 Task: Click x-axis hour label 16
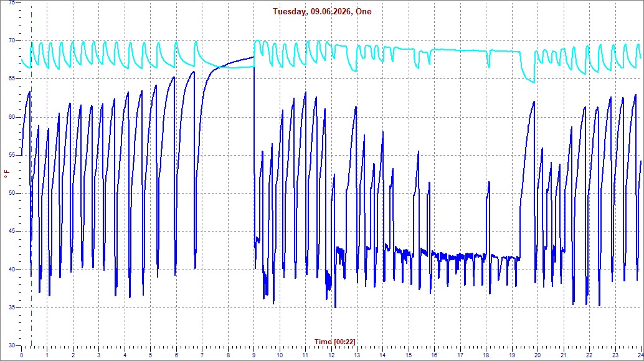[x=435, y=355]
